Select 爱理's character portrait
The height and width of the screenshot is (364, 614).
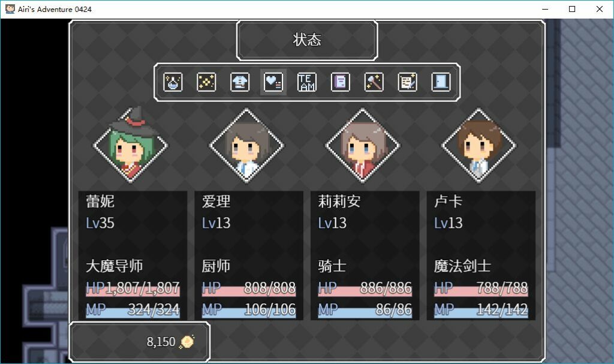click(x=246, y=146)
